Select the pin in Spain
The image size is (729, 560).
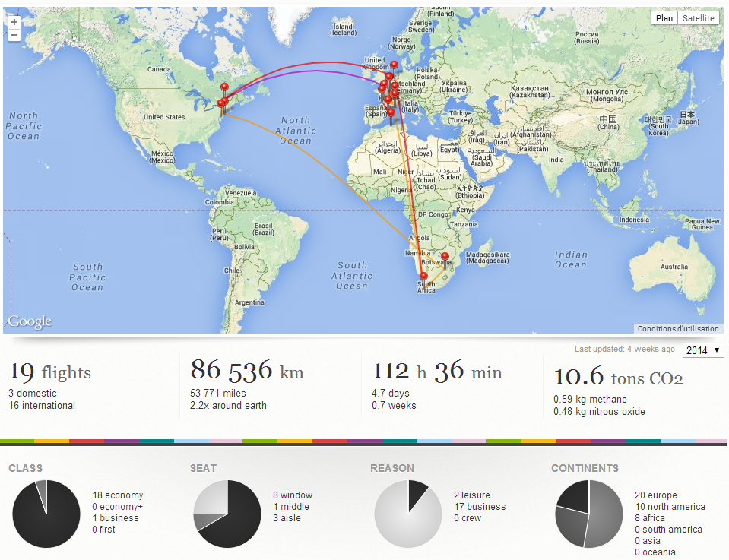click(391, 115)
